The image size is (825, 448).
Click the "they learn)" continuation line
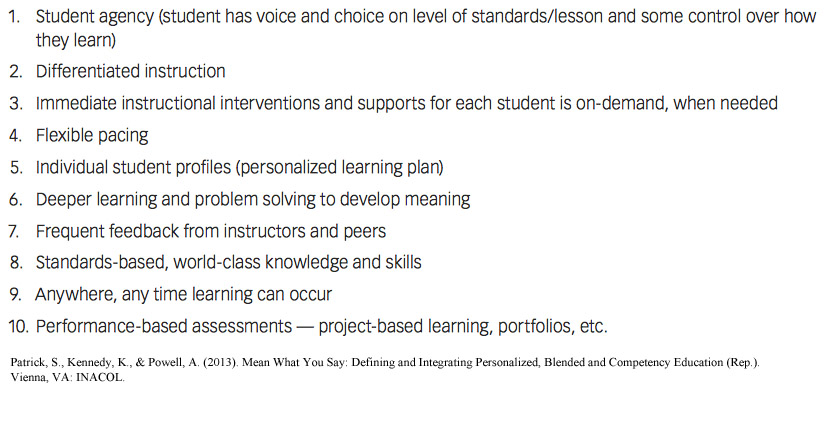(76, 42)
